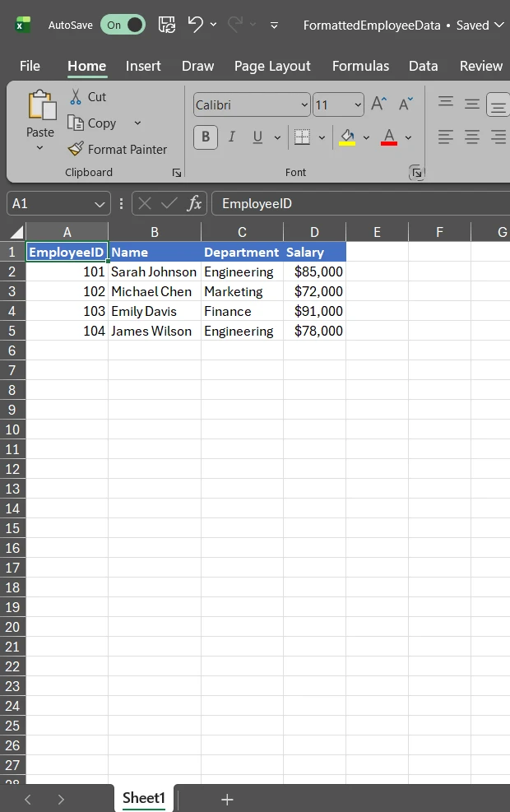Toggle the Bold button
Viewport: 510px width, 812px height.
206,137
